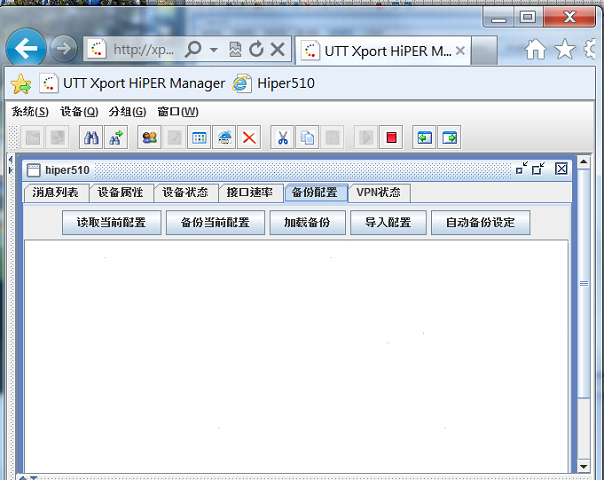
Task: Click the grayed checkmark toolbar icon
Action: [174, 137]
